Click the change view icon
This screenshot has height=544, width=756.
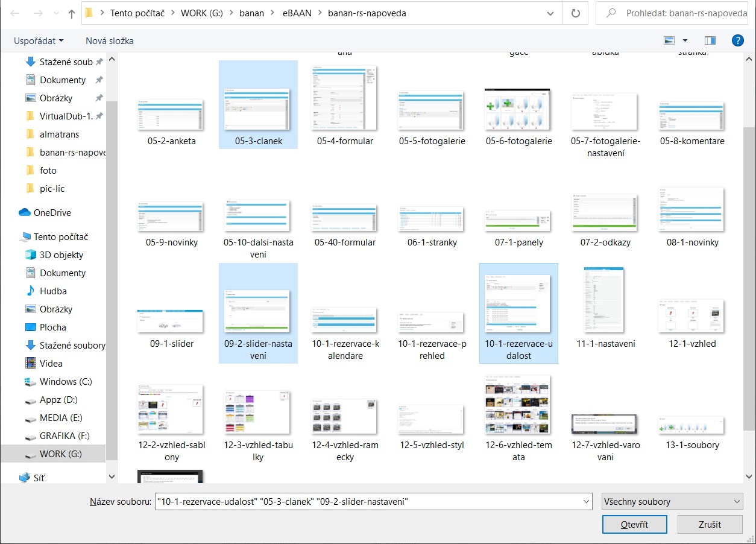[x=669, y=40]
